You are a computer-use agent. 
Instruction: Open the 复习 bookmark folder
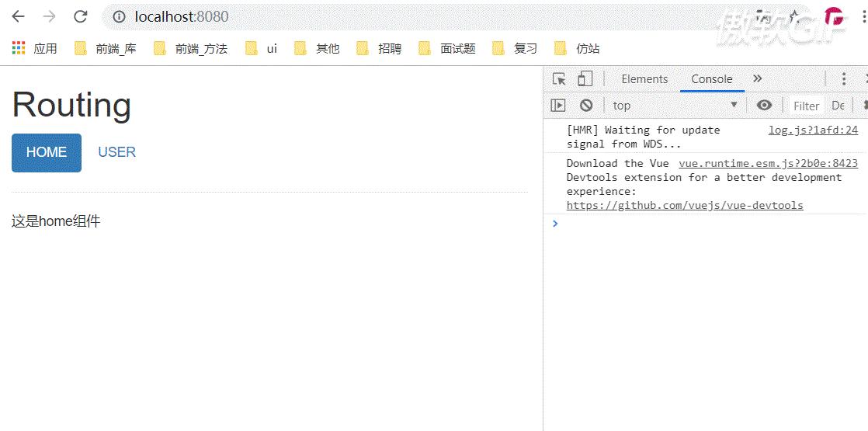click(x=515, y=49)
